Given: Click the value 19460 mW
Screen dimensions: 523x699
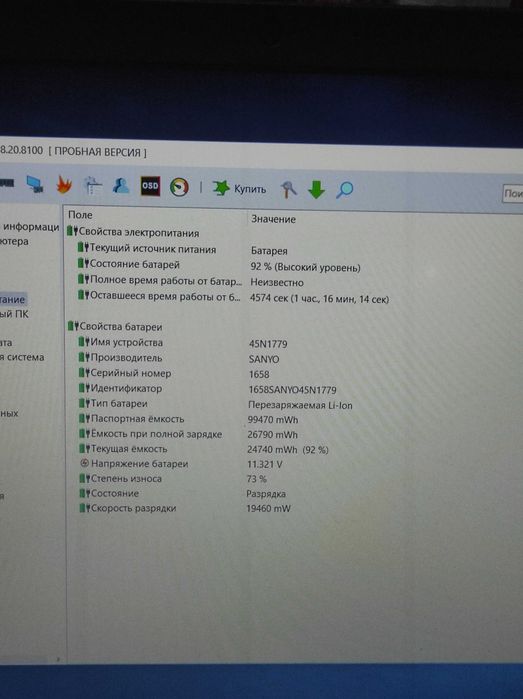Looking at the screenshot, I should point(268,509).
